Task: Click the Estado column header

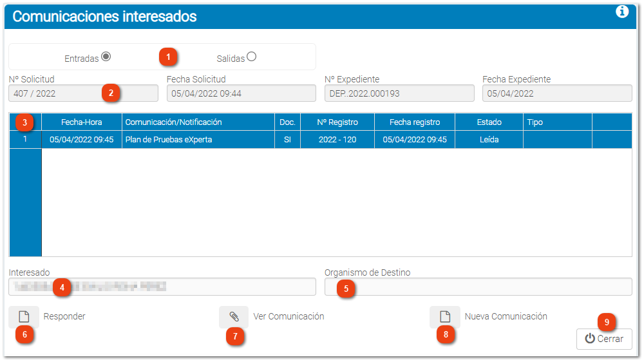Action: tap(489, 122)
